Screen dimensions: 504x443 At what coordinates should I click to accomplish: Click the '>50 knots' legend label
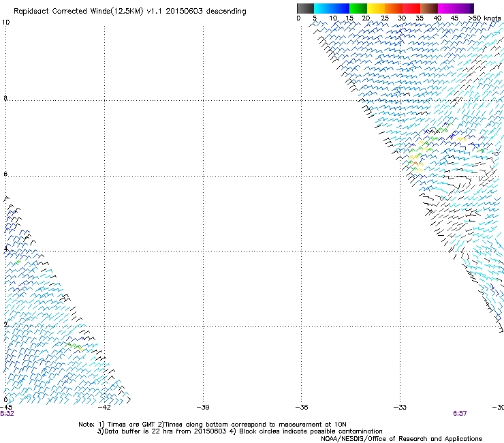[x=485, y=18]
